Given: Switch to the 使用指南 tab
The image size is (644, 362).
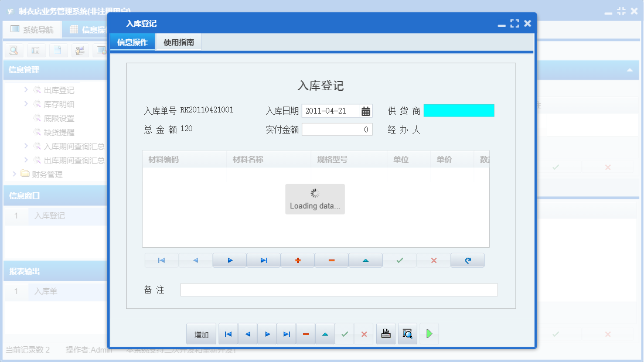Looking at the screenshot, I should coord(178,42).
